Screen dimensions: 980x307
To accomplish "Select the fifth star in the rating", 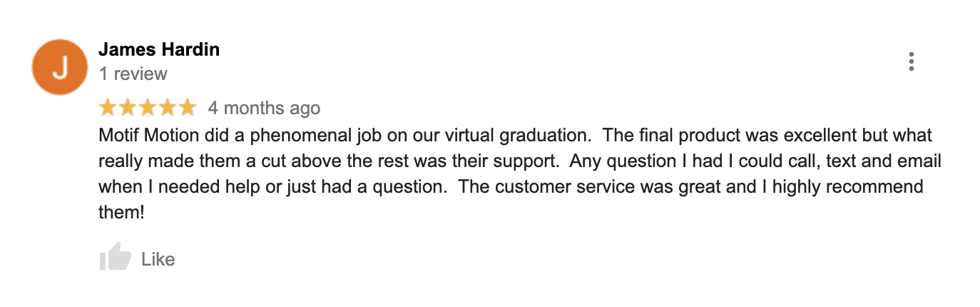I will pyautogui.click(x=186, y=108).
